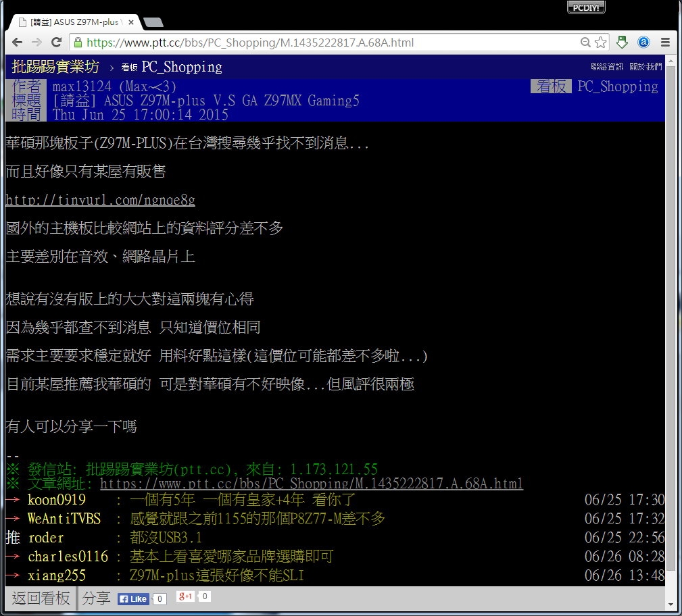Viewport: 682px width, 616px height.
Task: Click comment Z97M-plus這張好像不能SLI
Action: pyautogui.click(x=216, y=575)
